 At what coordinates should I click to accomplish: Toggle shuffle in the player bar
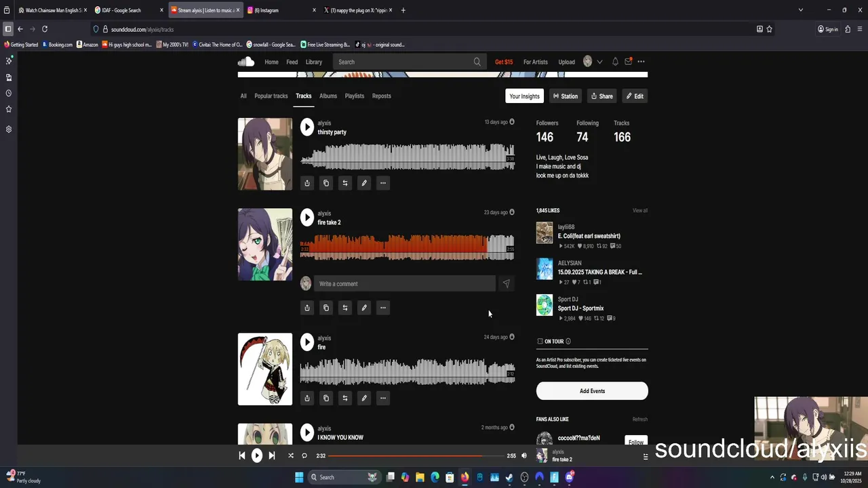point(291,455)
